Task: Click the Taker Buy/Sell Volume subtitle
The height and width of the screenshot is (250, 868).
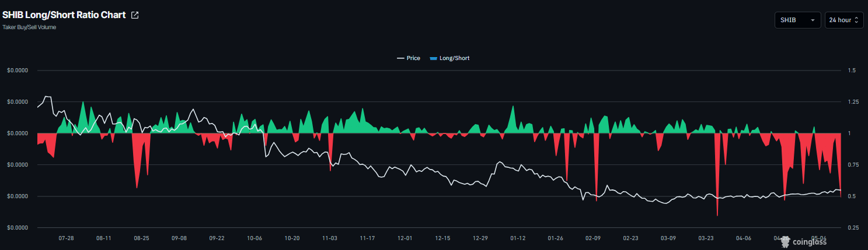Action: click(29, 27)
